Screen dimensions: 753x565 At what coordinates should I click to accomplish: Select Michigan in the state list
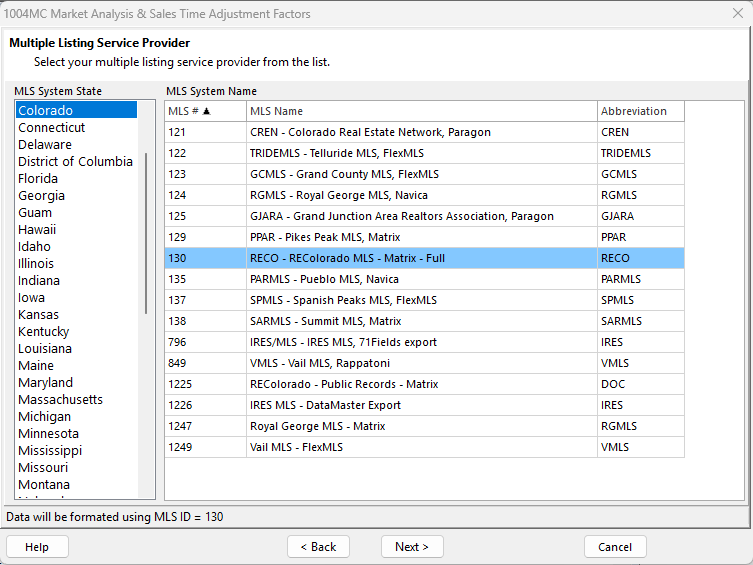pos(76,417)
